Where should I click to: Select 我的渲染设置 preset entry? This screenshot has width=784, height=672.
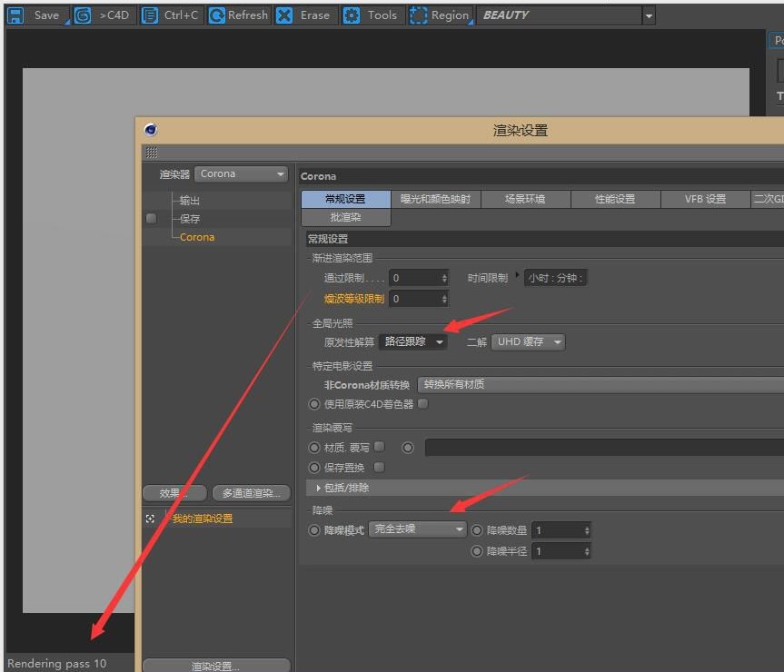click(x=203, y=519)
